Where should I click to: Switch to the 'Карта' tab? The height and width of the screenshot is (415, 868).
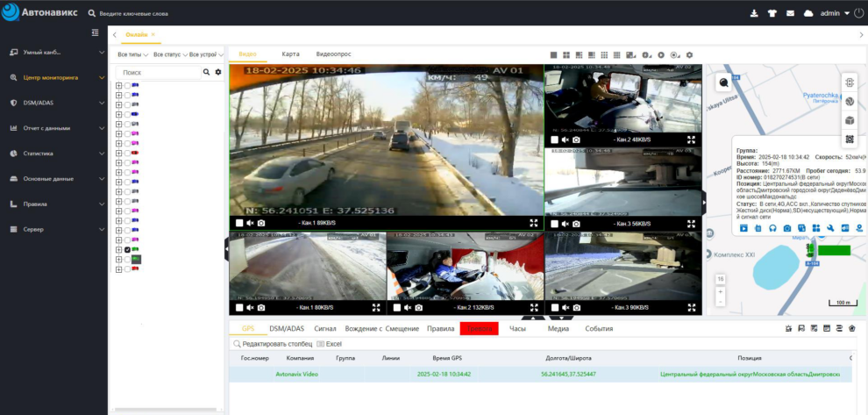tap(290, 54)
